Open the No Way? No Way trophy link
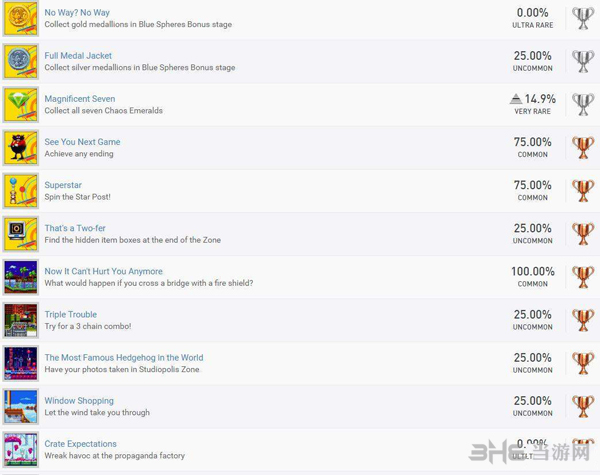The height and width of the screenshot is (475, 600). tap(77, 13)
